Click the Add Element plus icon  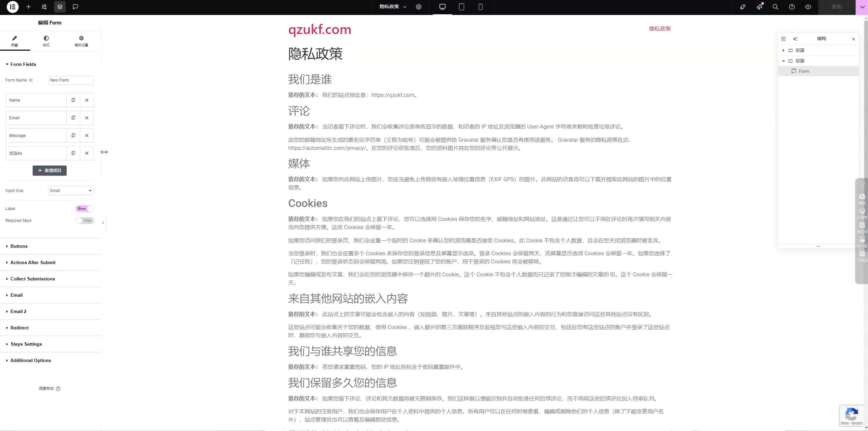point(28,7)
